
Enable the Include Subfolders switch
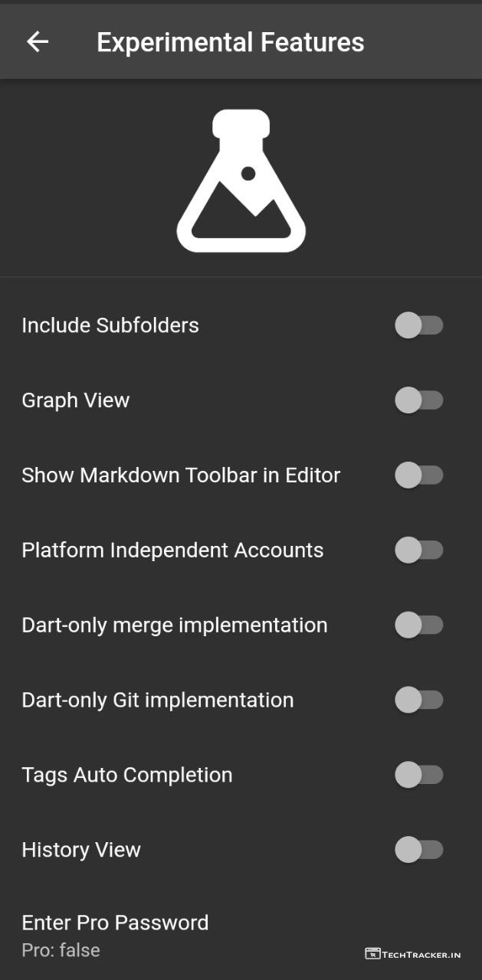(418, 325)
